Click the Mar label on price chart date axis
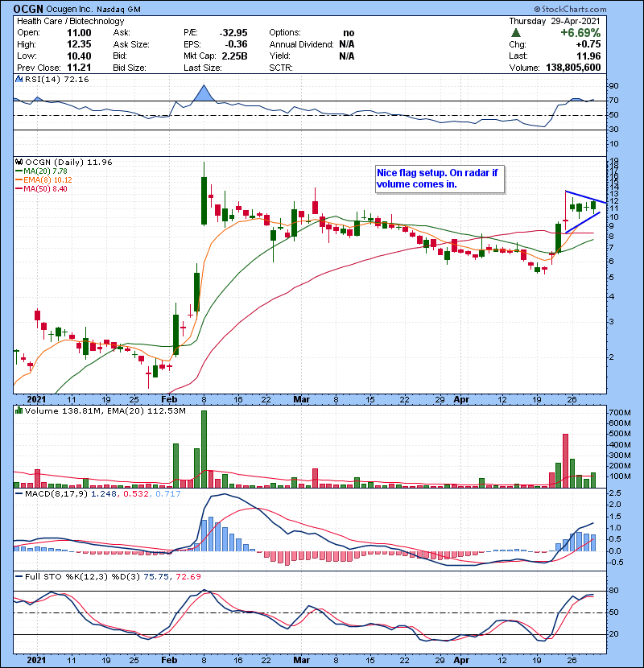Viewport: 644px width, 668px height. click(301, 400)
